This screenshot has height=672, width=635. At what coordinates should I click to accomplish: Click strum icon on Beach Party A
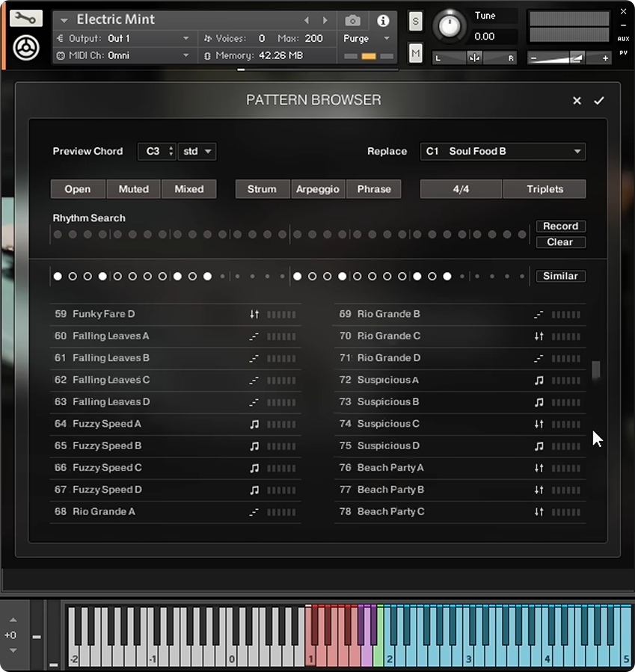pos(539,468)
